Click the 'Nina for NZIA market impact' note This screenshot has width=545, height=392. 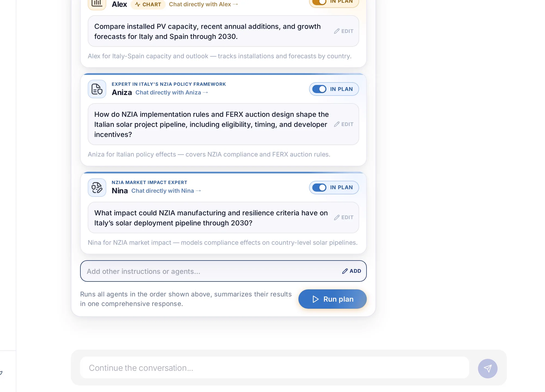point(223,243)
